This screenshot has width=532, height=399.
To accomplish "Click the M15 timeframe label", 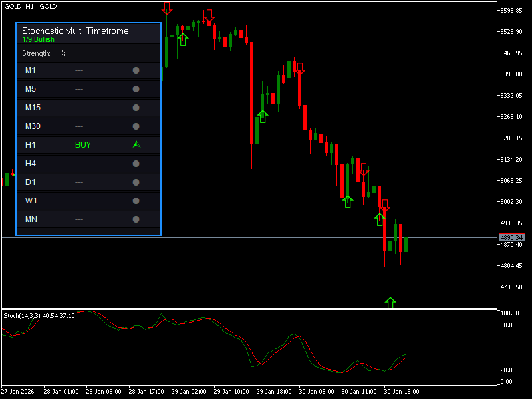I will pos(33,108).
